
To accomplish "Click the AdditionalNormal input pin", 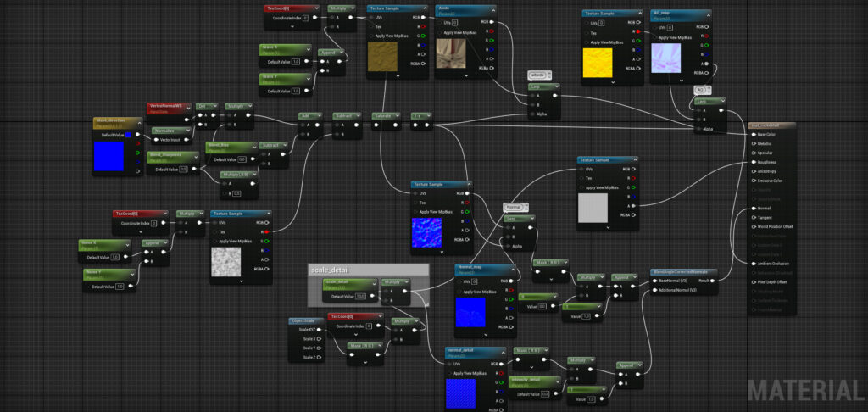I will tap(654, 290).
